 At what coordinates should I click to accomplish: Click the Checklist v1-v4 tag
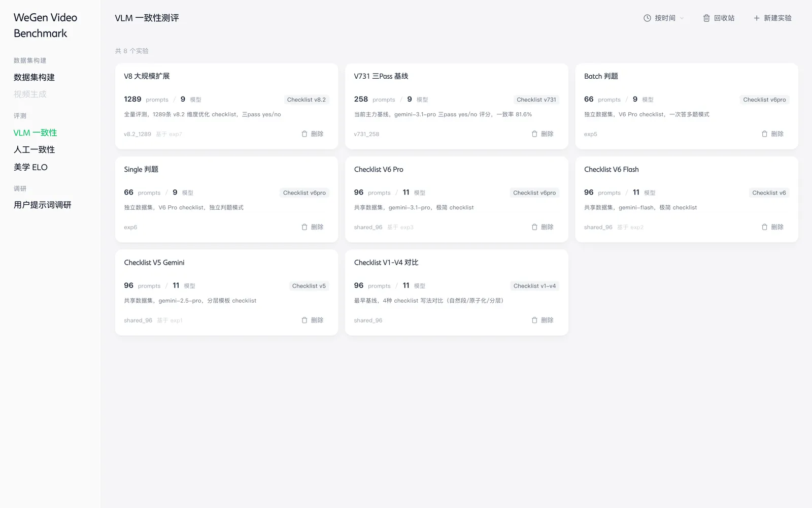click(534, 286)
